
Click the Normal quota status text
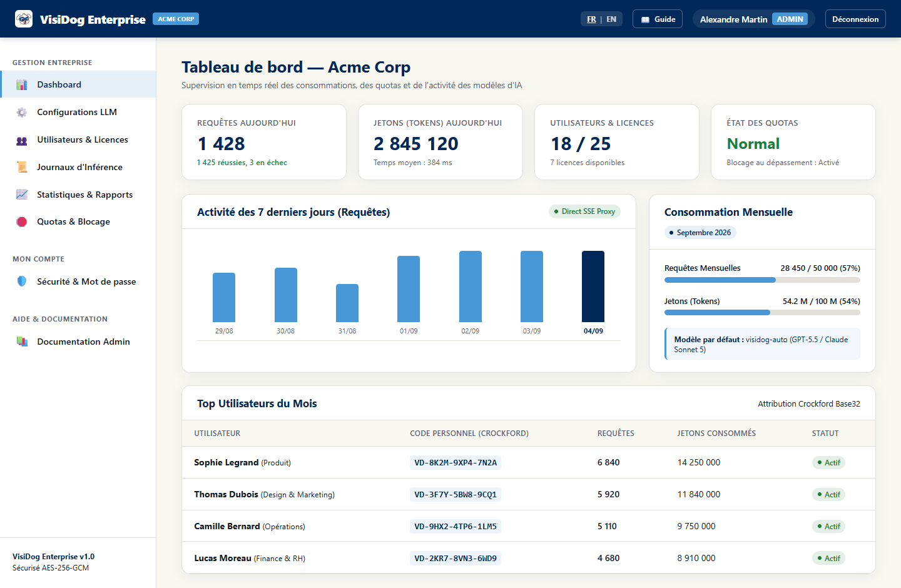(753, 144)
